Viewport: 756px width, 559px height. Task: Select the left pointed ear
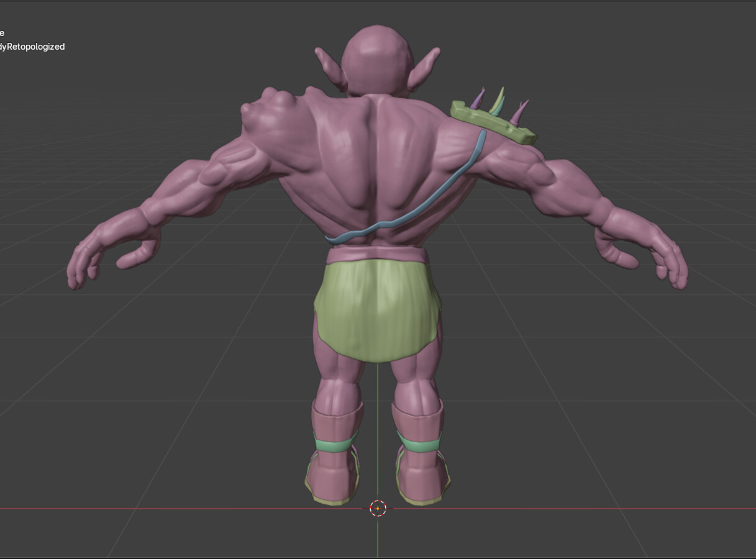pyautogui.click(x=332, y=67)
